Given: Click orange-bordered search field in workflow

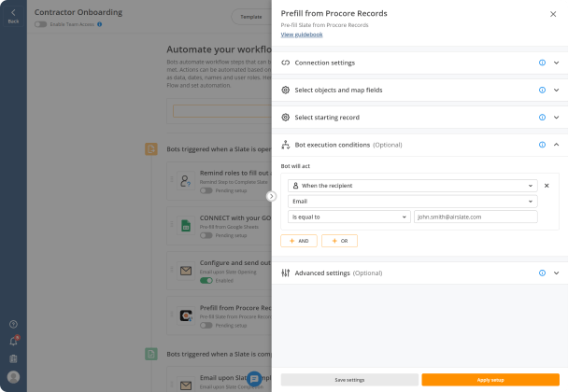Looking at the screenshot, I should coord(222,111).
